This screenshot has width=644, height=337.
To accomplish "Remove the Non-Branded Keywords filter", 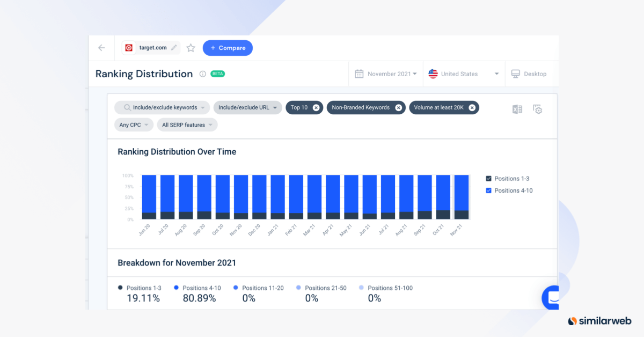I will [x=398, y=108].
